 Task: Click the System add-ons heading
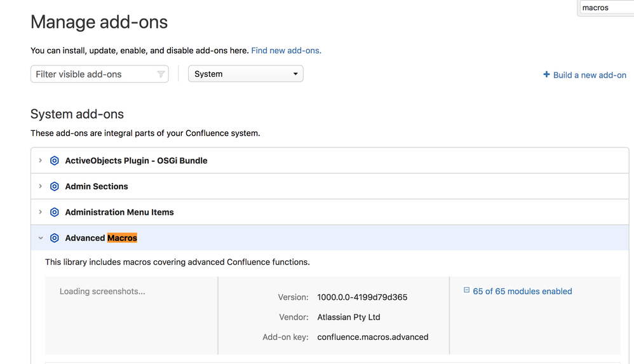tap(78, 114)
